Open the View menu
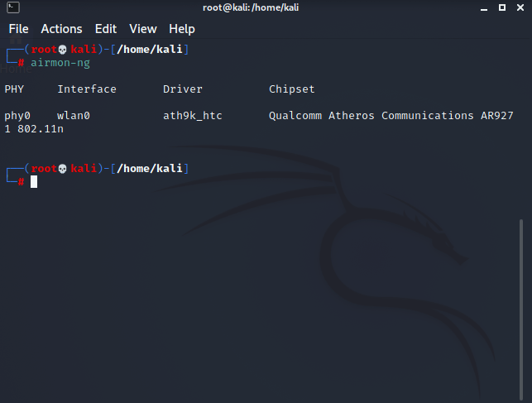532x403 pixels. [x=143, y=29]
